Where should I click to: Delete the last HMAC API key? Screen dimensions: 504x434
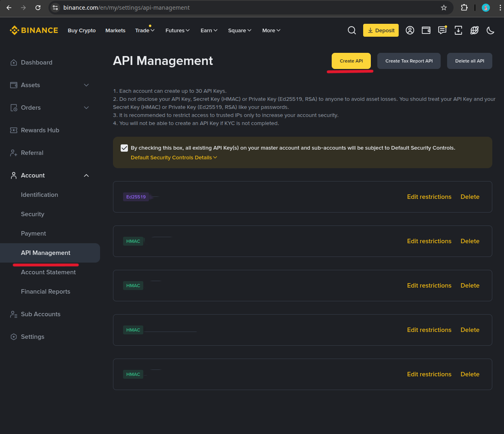tap(470, 374)
